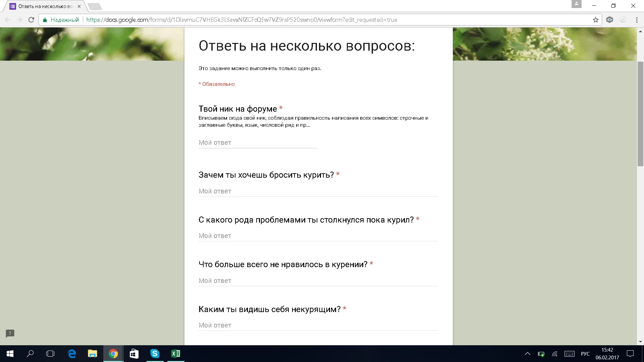The image size is (644, 362).
Task: Open a new browser tab
Action: 95,6
